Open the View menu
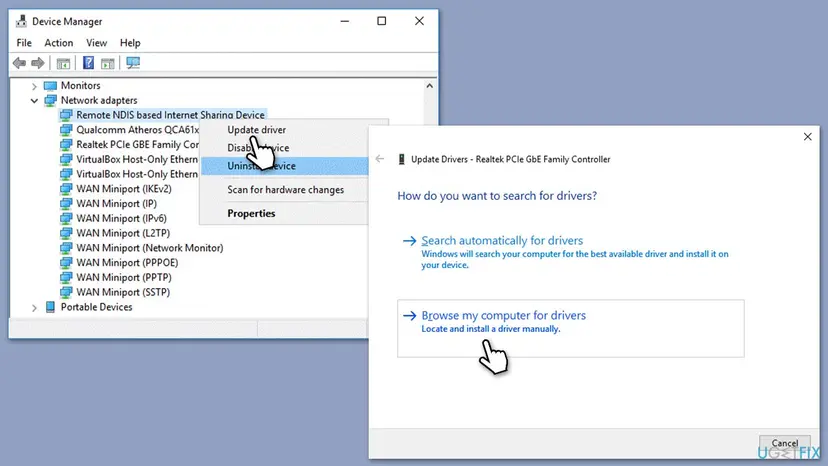Image resolution: width=828 pixels, height=466 pixels. [x=97, y=43]
